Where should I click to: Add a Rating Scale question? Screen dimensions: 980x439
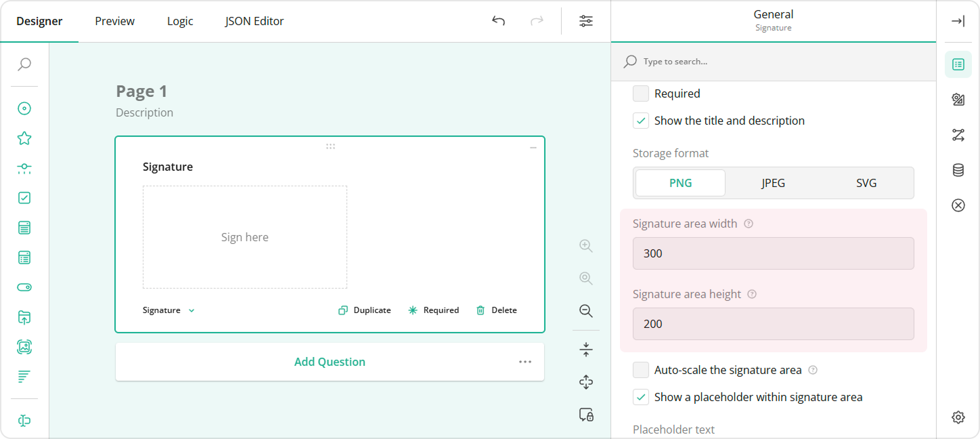24,138
